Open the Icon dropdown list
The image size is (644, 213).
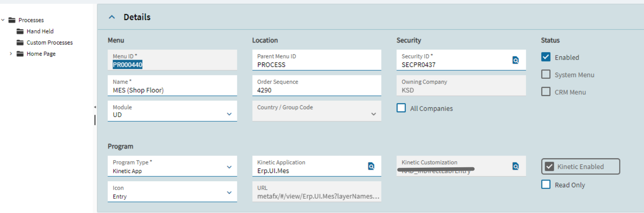coord(172,192)
